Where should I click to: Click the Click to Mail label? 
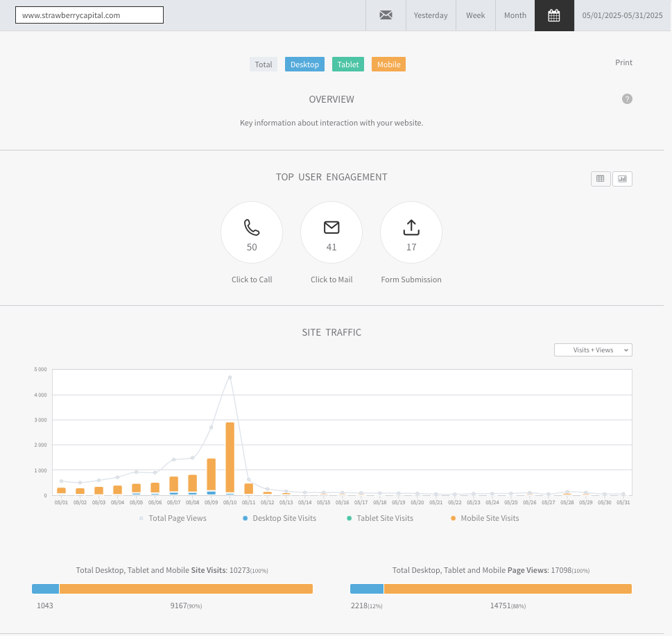[x=331, y=280]
